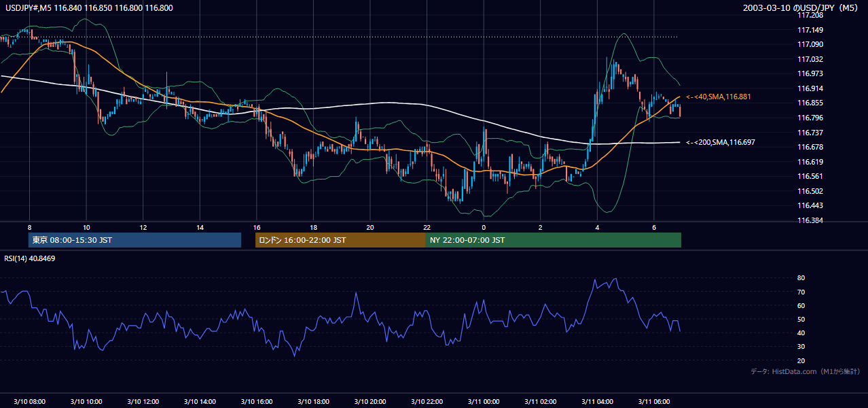Click price level 117.208 on the axis
The height and width of the screenshot is (408, 868).
click(810, 15)
